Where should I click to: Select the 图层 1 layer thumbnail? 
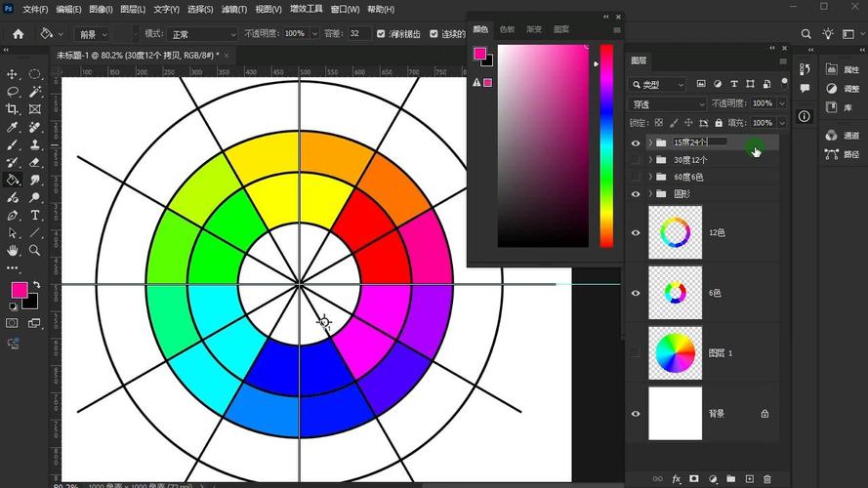tap(675, 353)
